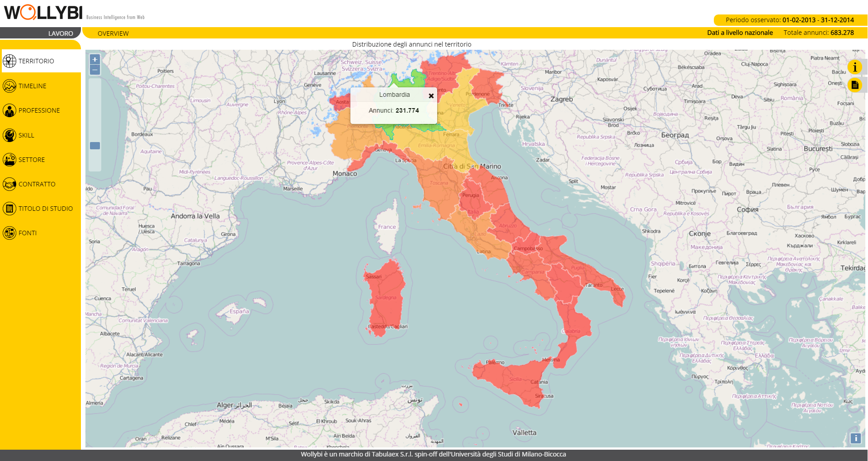Open the Titolo di Studio icon
The image size is (868, 461).
[x=9, y=209]
